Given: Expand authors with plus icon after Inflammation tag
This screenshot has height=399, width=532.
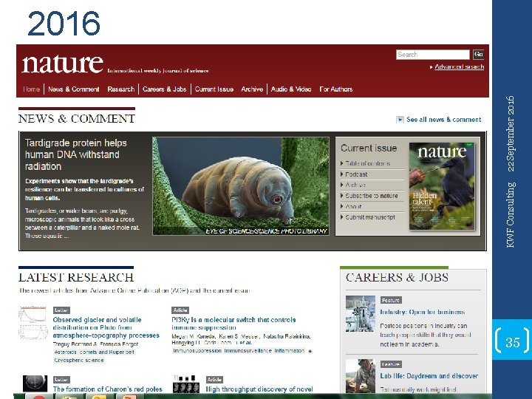Looking at the screenshot, I should click(310, 351).
